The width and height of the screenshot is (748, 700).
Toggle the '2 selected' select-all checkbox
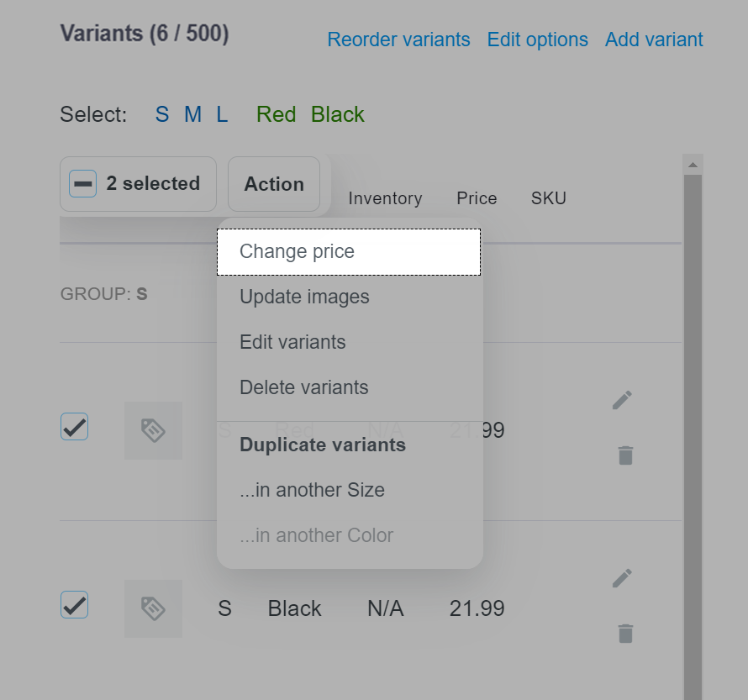[83, 183]
